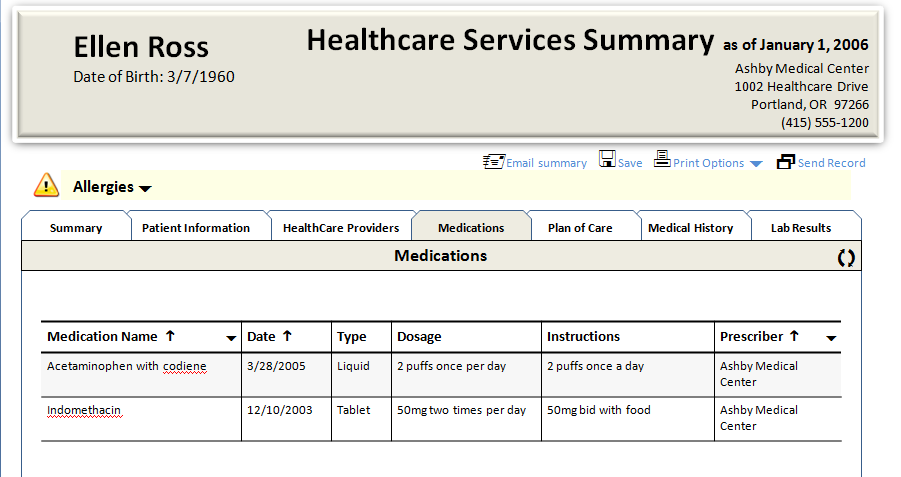Click the Send Record windows icon
This screenshot has width=901, height=477.
(786, 162)
